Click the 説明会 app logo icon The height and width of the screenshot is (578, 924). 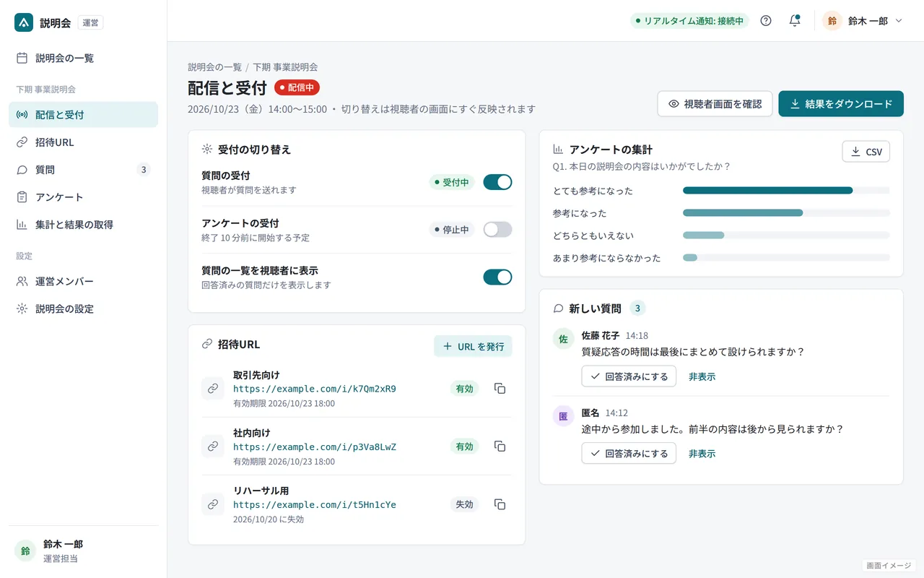coord(24,22)
